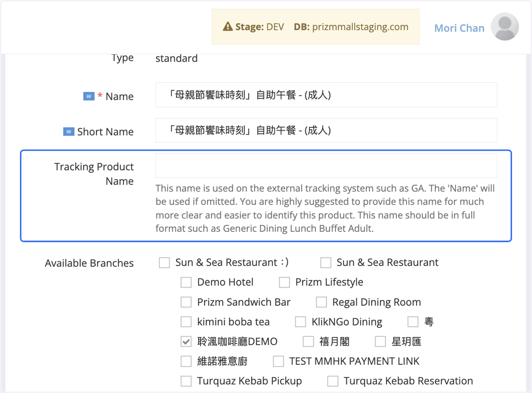
Task: Enable the Demo Hotel branch checkbox
Action: [x=186, y=283]
